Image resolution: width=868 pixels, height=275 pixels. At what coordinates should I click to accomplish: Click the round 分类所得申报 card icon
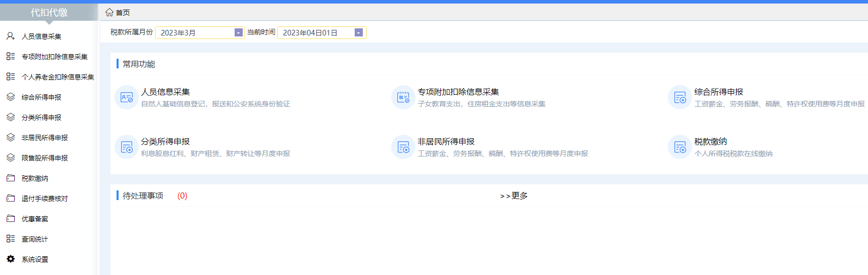point(127,147)
